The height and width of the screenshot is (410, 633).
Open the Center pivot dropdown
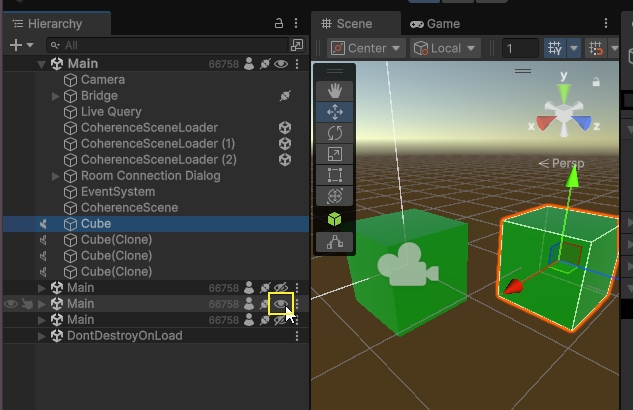[366, 48]
